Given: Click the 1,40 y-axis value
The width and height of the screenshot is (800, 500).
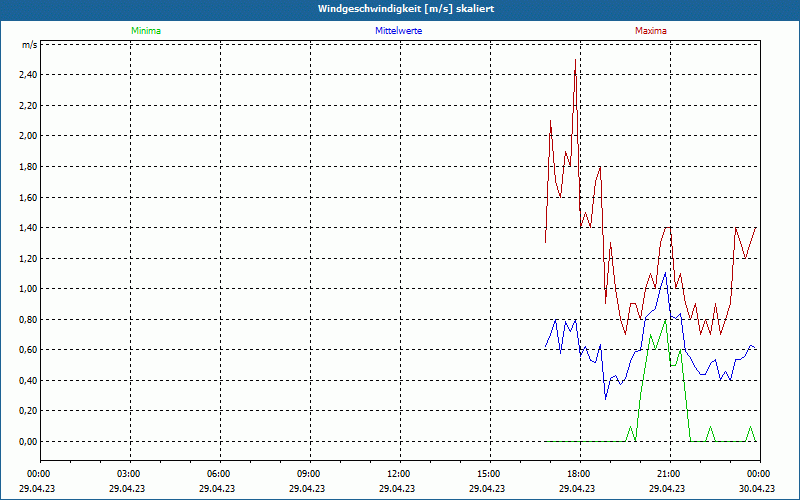Looking at the screenshot, I should [x=28, y=228].
